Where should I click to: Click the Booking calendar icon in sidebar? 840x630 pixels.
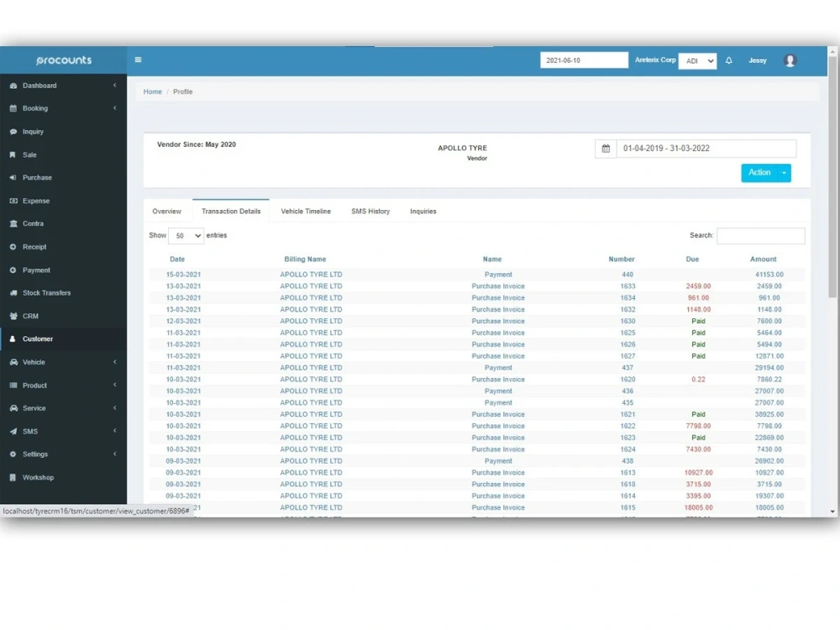[13, 108]
